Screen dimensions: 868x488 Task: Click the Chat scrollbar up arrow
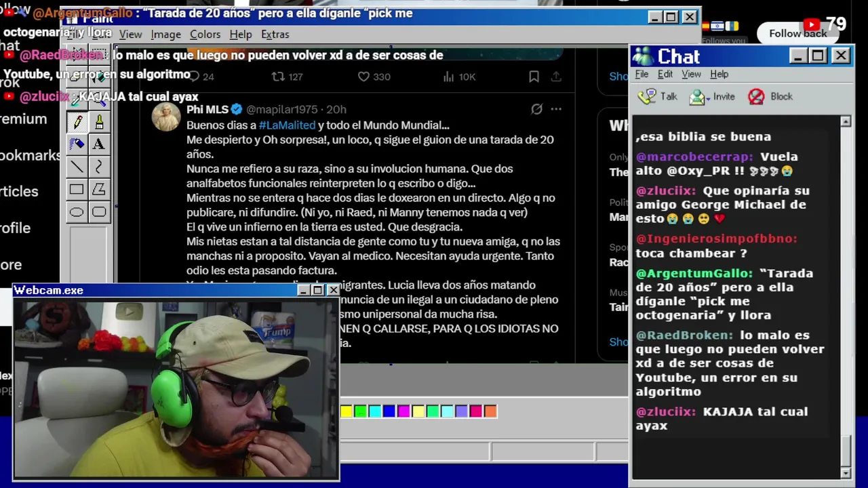(846, 121)
